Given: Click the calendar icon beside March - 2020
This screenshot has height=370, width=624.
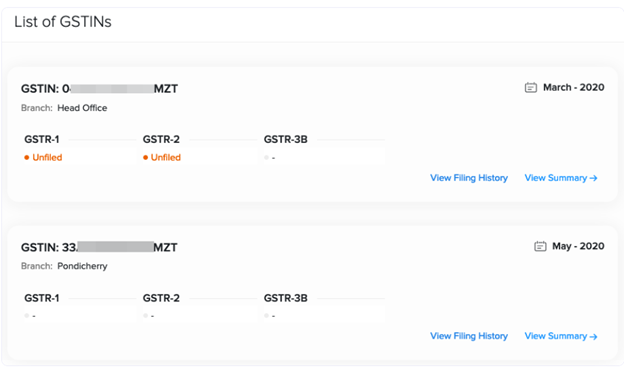Looking at the screenshot, I should 530,88.
